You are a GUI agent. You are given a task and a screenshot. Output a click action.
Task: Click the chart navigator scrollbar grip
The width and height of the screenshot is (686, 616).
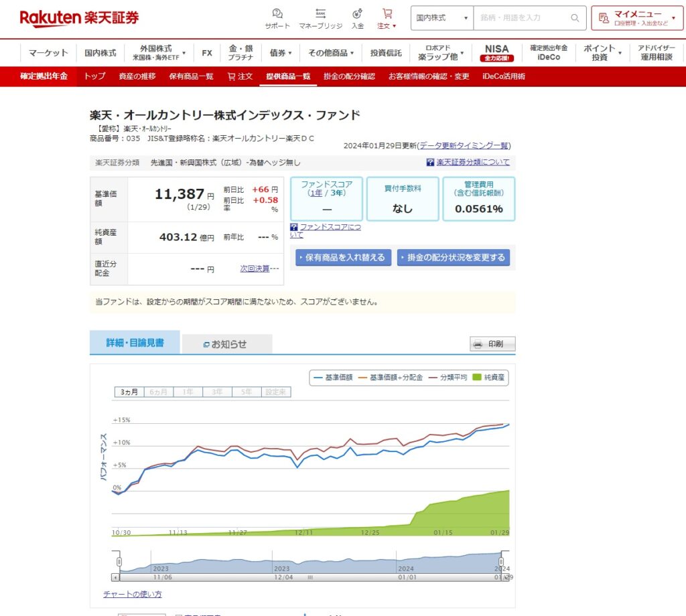coord(310,578)
